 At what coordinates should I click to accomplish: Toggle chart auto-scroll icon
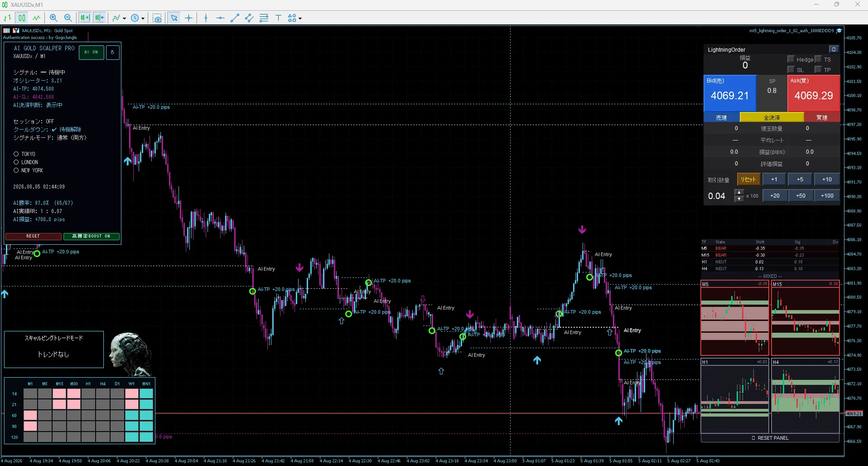click(85, 18)
